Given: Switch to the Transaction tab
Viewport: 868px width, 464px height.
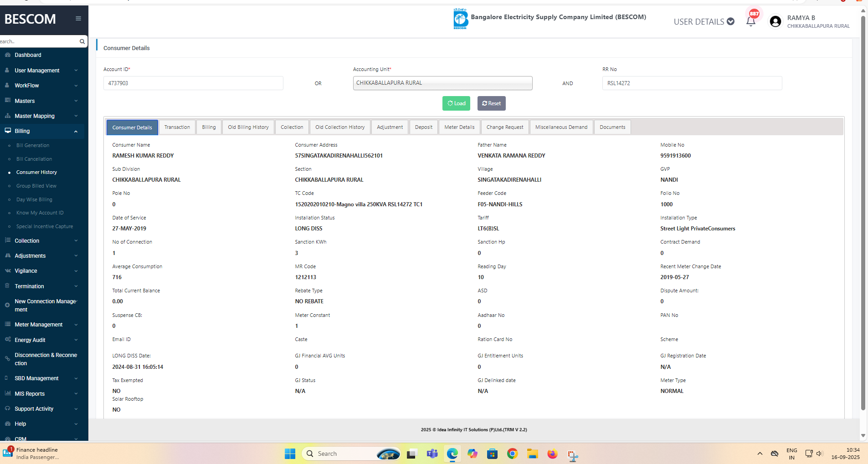Looking at the screenshot, I should click(177, 127).
